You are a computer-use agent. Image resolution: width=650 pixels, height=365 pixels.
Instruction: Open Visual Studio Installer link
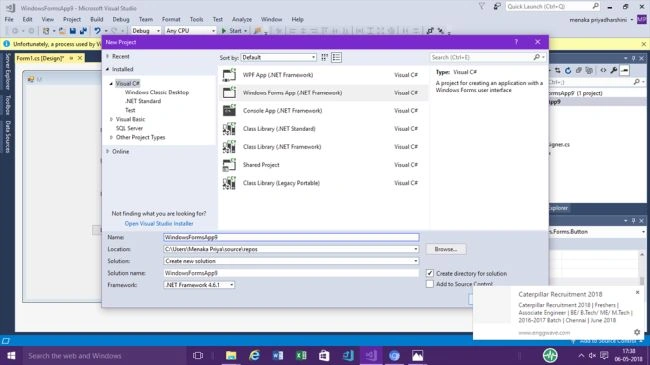pyautogui.click(x=159, y=224)
